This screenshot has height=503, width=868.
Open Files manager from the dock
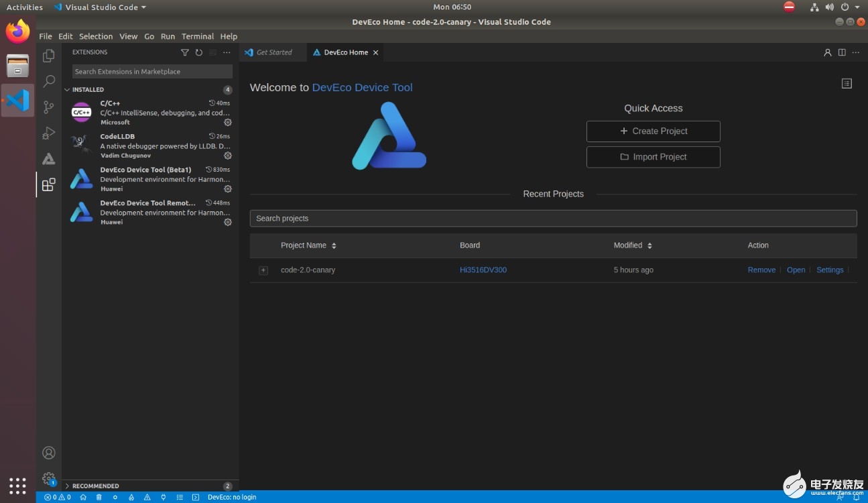click(18, 66)
